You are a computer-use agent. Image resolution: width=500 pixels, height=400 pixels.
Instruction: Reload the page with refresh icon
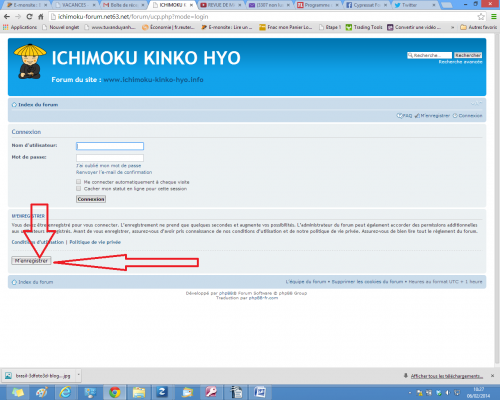(29, 17)
